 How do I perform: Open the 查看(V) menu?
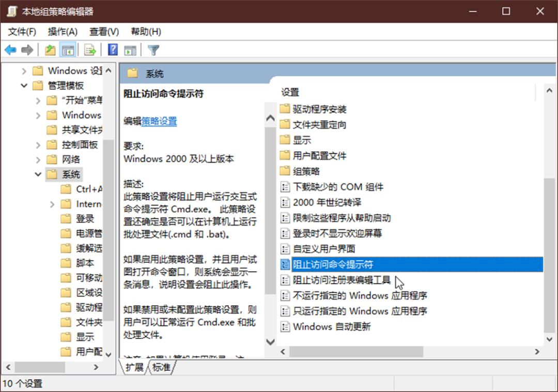pos(104,32)
